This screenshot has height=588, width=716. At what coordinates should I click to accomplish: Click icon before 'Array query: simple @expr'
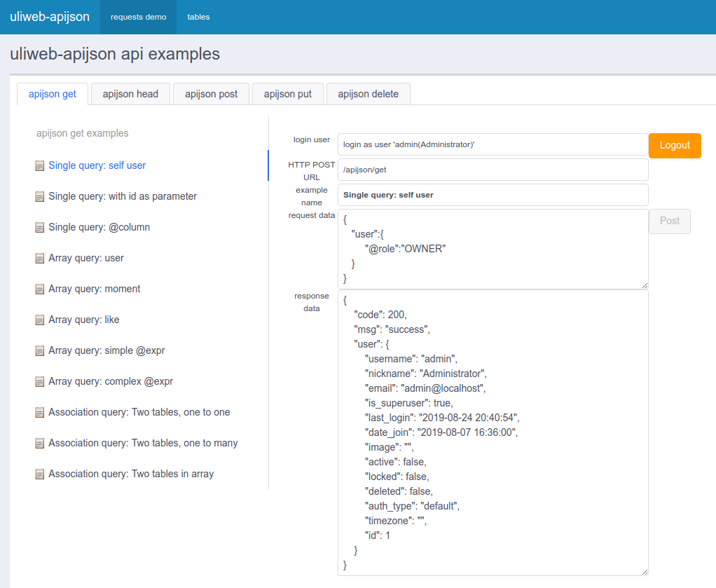[x=40, y=351]
